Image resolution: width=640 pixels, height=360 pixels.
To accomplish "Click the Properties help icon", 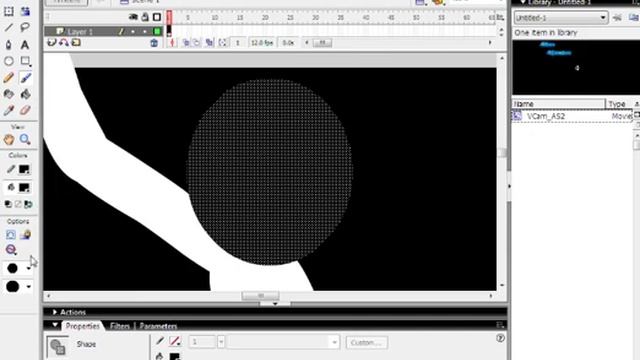I will (500, 338).
